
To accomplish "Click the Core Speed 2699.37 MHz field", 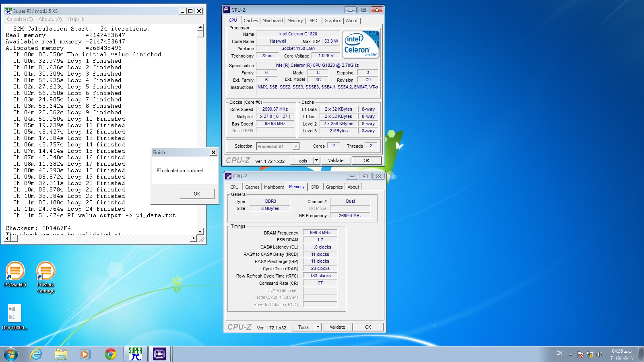I will (275, 109).
